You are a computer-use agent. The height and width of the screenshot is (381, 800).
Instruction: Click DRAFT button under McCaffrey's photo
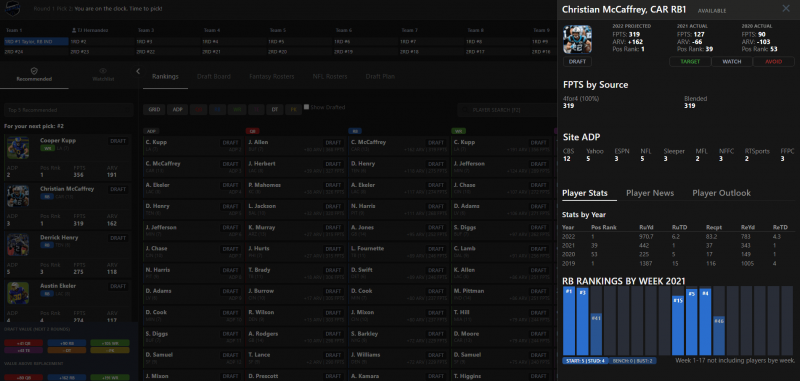577,62
